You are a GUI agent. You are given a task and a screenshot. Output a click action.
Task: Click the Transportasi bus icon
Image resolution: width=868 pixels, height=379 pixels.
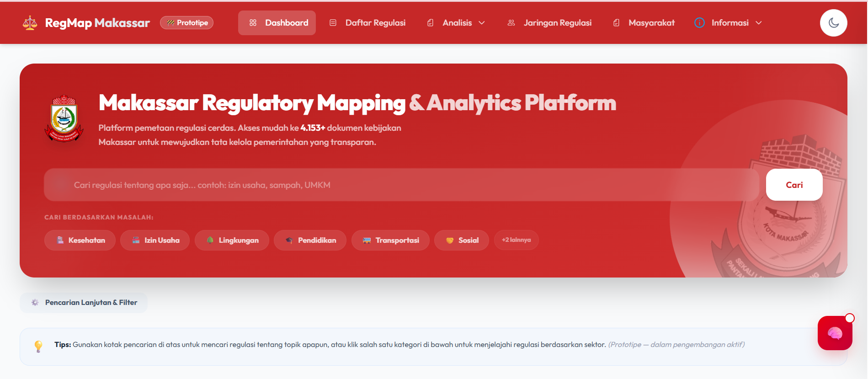(x=367, y=240)
